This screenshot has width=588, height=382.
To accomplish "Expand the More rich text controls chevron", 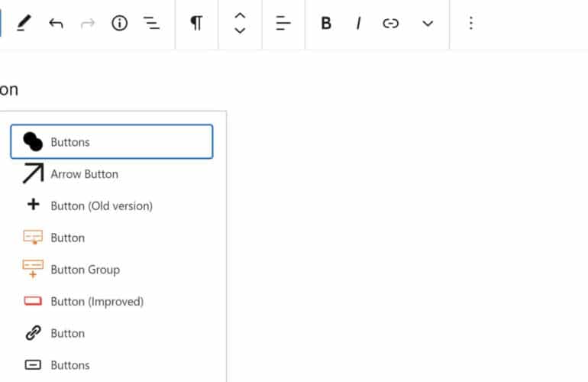I will pyautogui.click(x=428, y=24).
